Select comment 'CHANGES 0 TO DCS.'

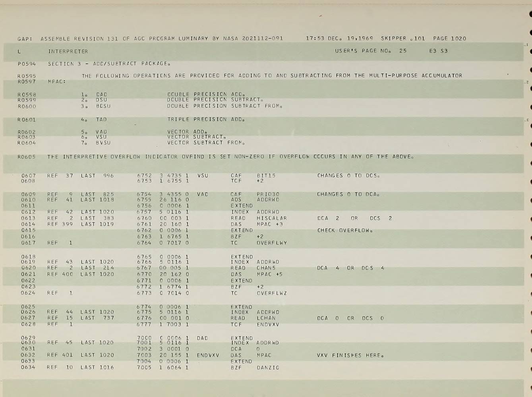click(x=348, y=175)
